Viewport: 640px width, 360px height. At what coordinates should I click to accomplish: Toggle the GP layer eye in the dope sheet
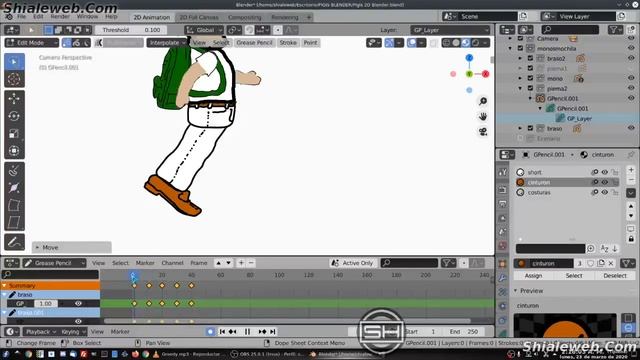(x=78, y=303)
